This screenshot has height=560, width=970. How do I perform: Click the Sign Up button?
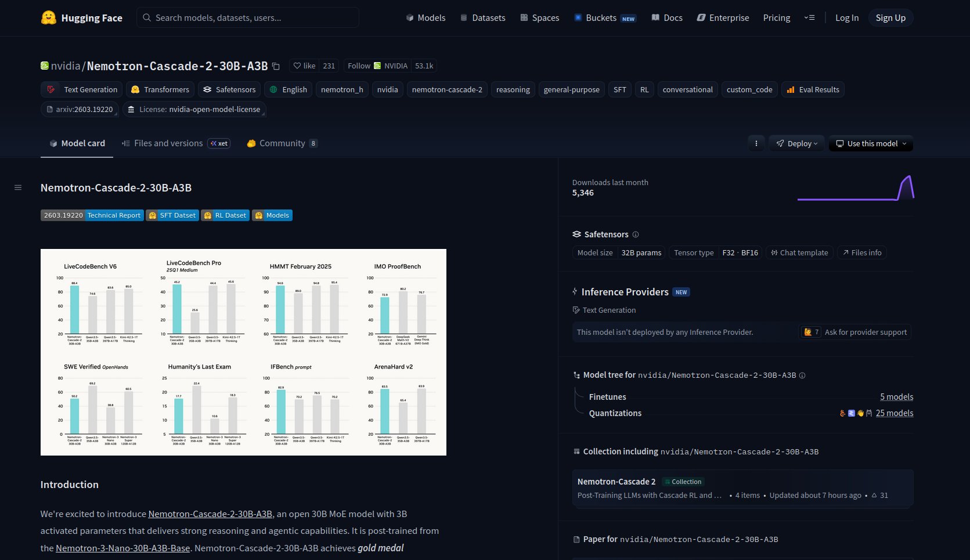click(x=890, y=18)
